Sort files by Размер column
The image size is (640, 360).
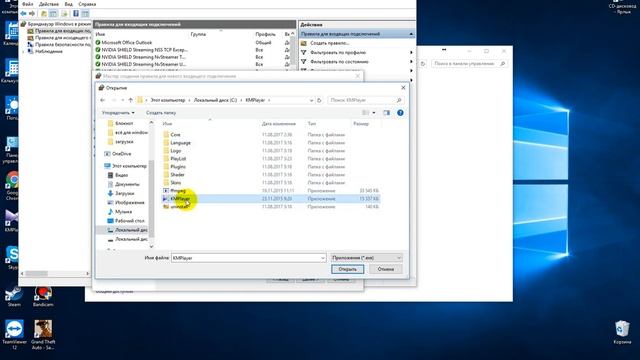(361, 124)
